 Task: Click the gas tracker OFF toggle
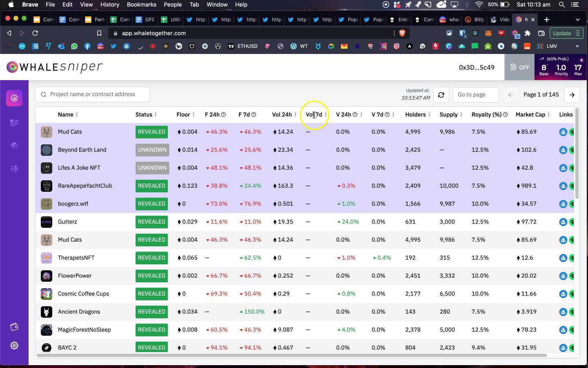click(x=519, y=67)
